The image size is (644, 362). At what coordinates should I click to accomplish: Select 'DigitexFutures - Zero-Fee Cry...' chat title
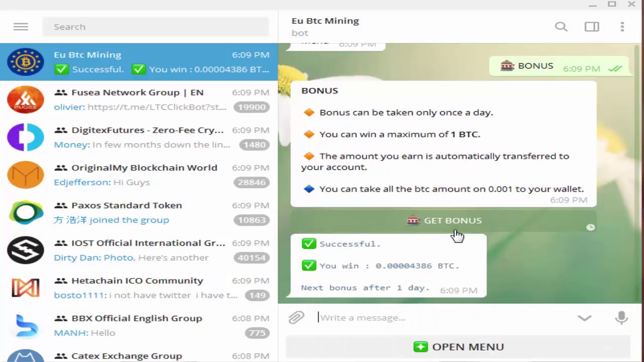tap(147, 130)
